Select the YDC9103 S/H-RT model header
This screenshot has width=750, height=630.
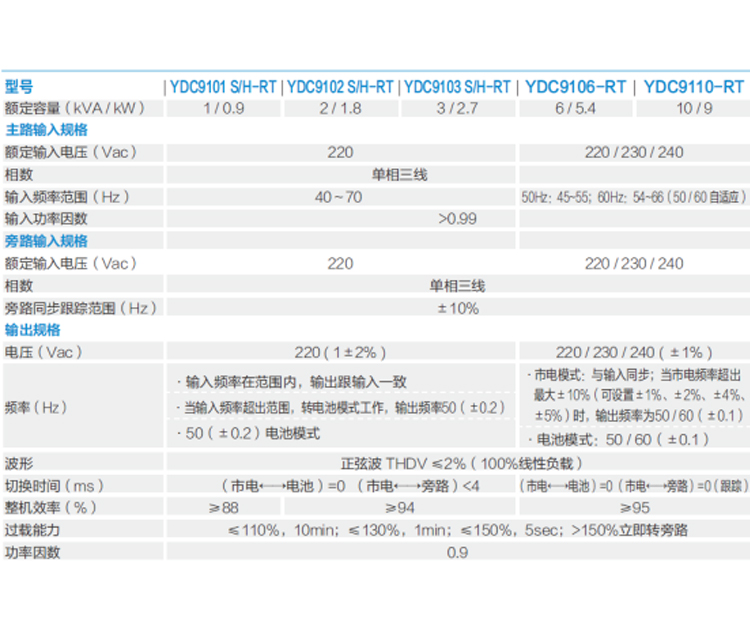coord(457,87)
